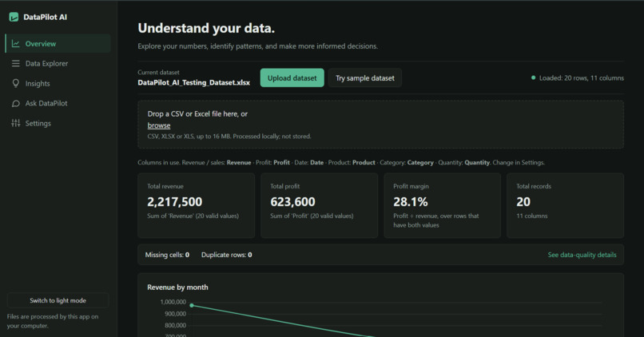This screenshot has width=644, height=337.
Task: Click the Total profit value 623,600
Action: (x=293, y=202)
